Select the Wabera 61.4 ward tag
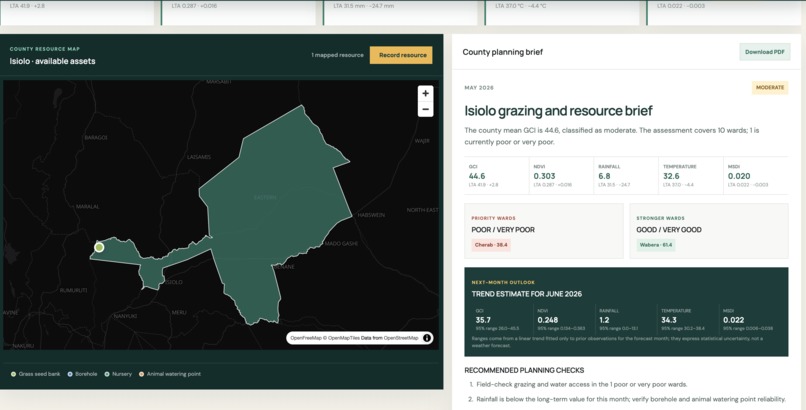This screenshot has height=410, width=806. pyautogui.click(x=655, y=245)
